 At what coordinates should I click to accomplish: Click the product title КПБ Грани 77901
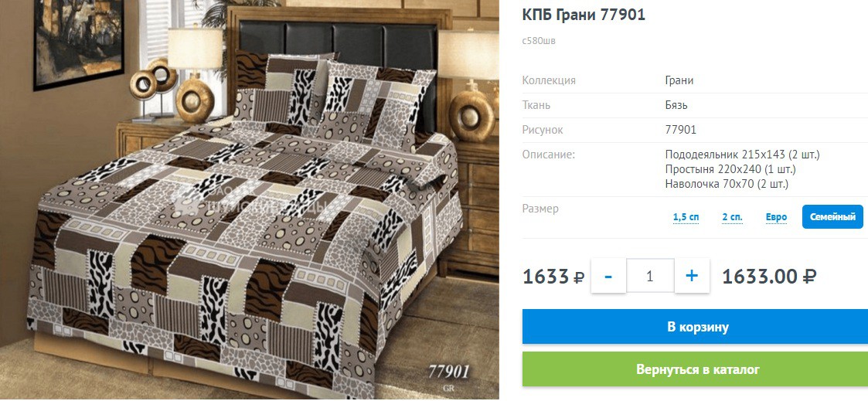pos(584,15)
